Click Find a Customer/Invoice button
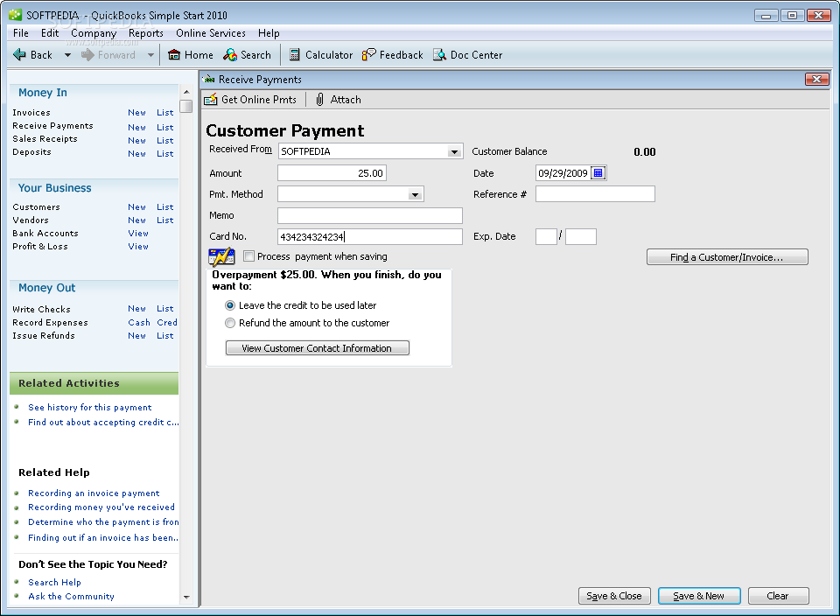 click(x=727, y=257)
